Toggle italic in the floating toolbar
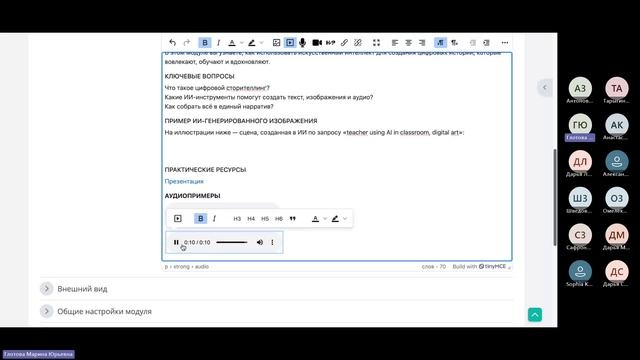Viewport: 640px width, 360px height. 214,219
